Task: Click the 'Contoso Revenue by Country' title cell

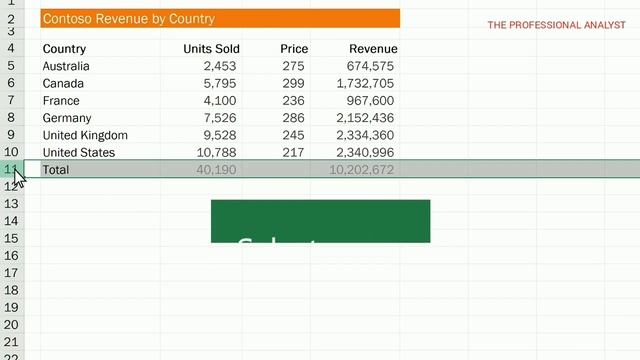Action: click(x=220, y=19)
